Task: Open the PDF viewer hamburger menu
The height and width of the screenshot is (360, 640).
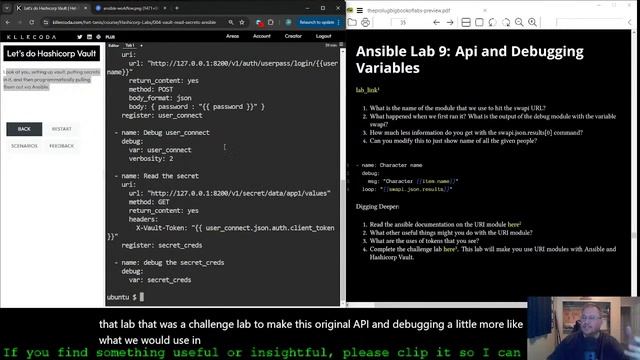Action: point(360,10)
